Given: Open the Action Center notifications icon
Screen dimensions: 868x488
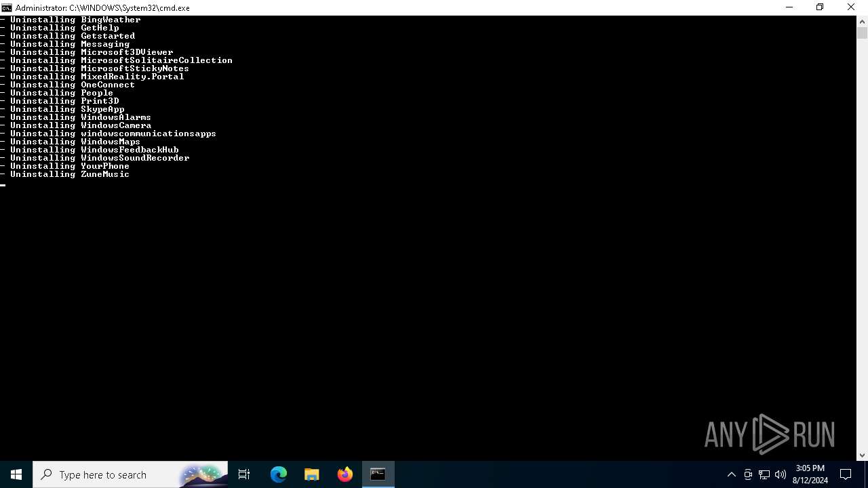Looking at the screenshot, I should [x=846, y=474].
